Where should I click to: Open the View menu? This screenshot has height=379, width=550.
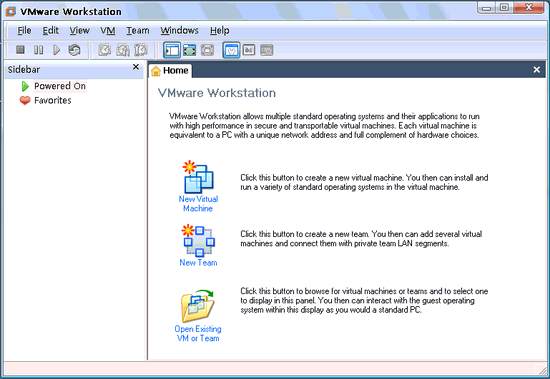coord(79,31)
